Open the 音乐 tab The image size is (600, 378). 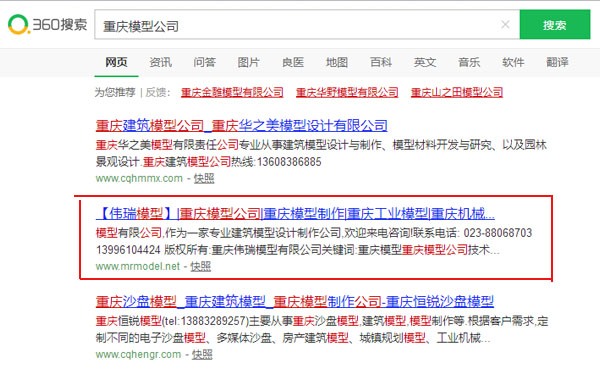469,62
